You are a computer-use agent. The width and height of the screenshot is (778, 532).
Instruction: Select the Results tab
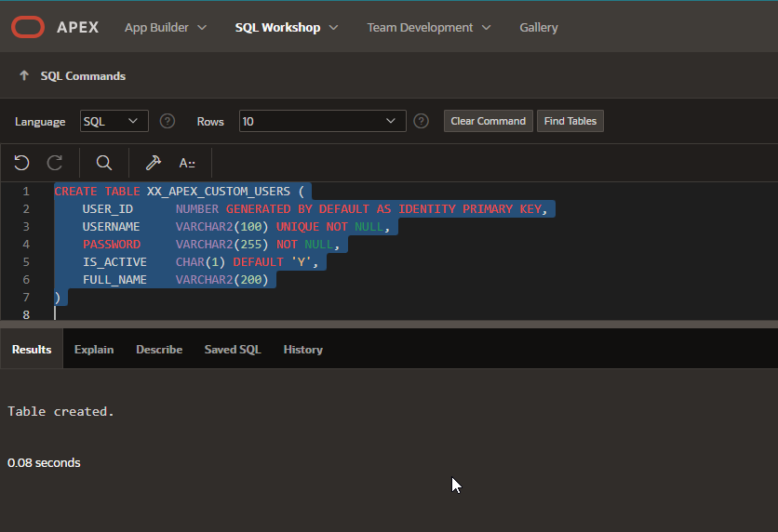[x=32, y=349]
